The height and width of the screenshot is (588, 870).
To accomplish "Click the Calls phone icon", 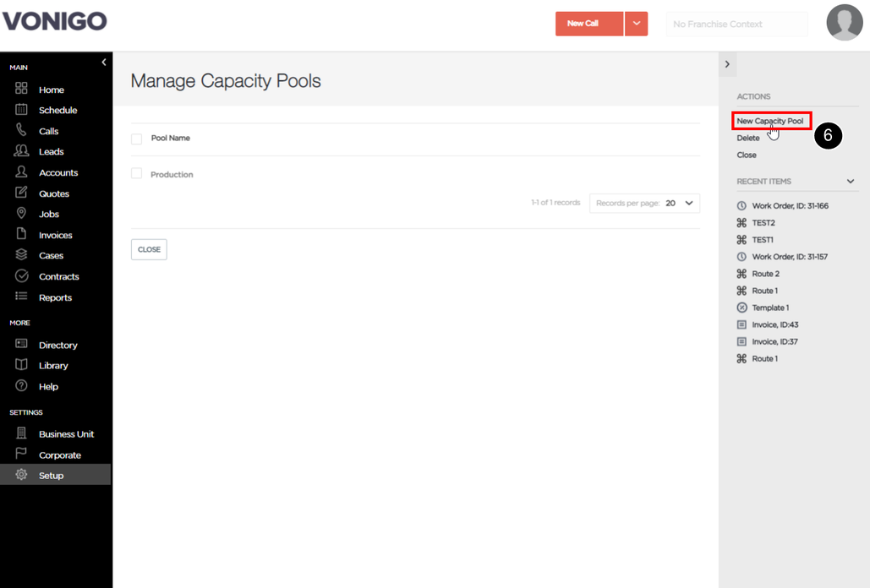I will 21,130.
